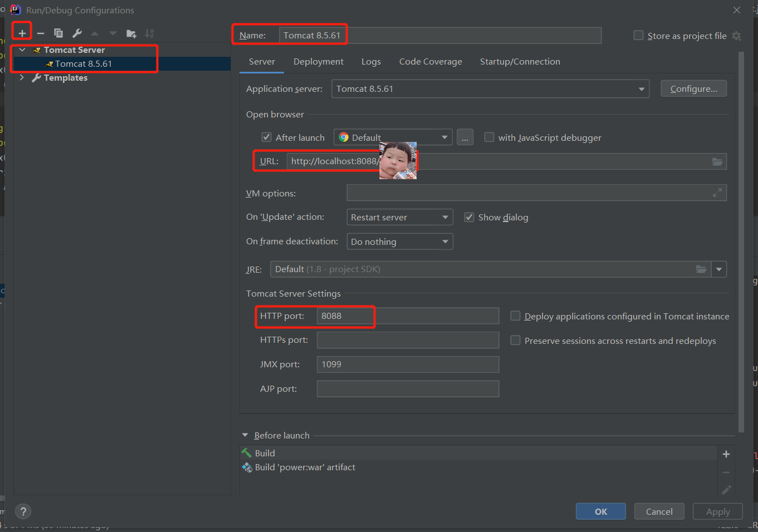Click the settings panel vertical scrollbar
The height and width of the screenshot is (532, 758).
click(741, 243)
